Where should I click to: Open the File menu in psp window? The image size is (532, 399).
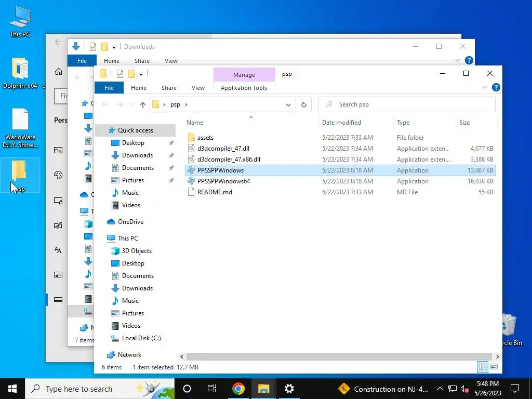[109, 88]
